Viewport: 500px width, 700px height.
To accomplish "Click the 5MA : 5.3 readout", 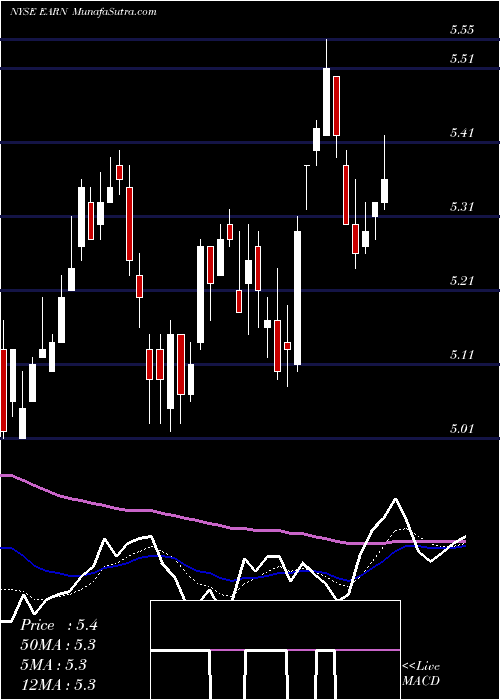I will 53,665.
